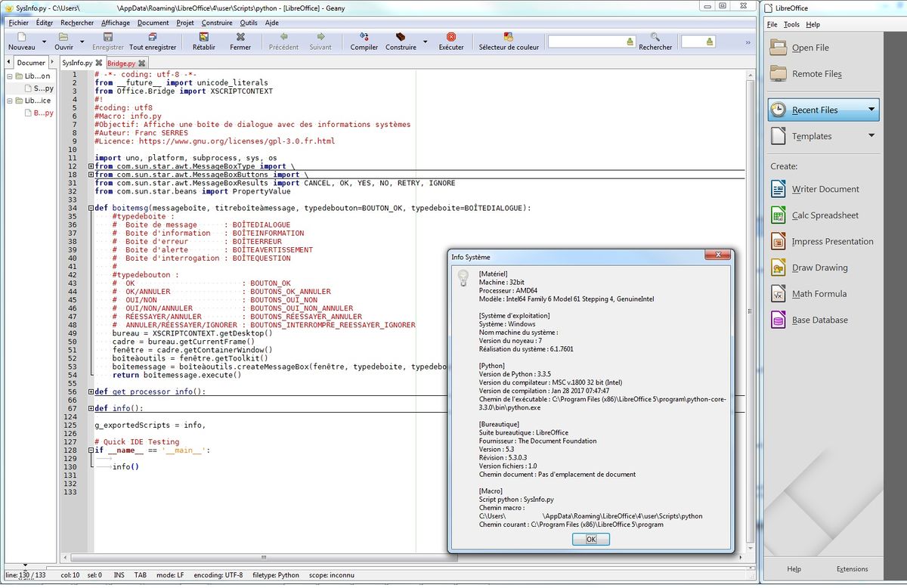Open the Templates dropdown arrow
This screenshot has height=588, width=907.
click(871, 136)
